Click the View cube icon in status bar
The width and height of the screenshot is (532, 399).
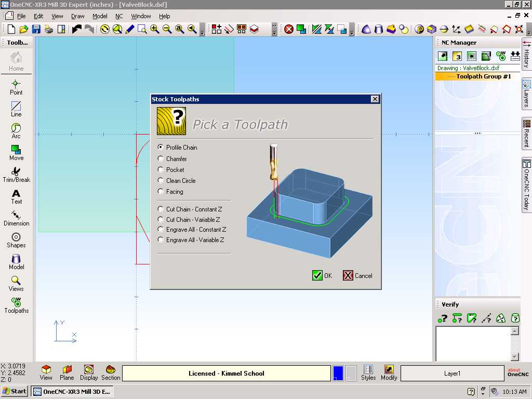(x=46, y=373)
